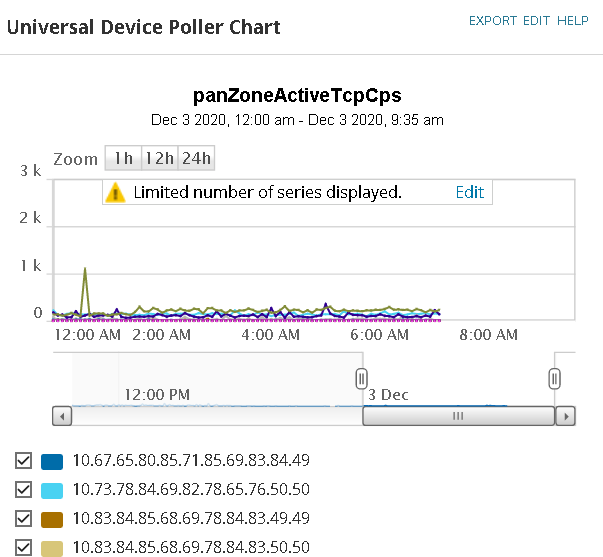This screenshot has width=603, height=557.
Task: Click the light cyan series color swatch
Action: [52, 490]
